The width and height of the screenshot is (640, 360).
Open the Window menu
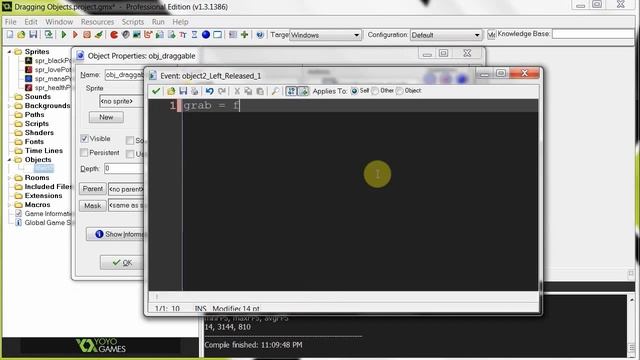[x=59, y=22]
